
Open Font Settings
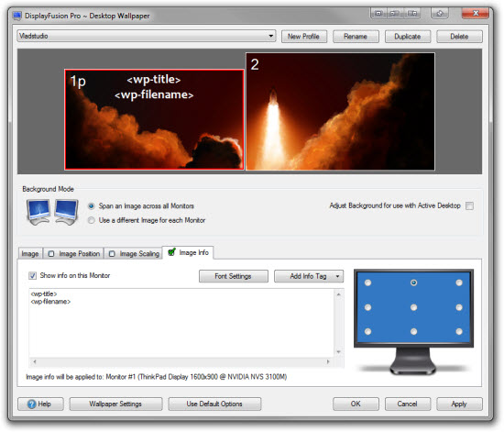[234, 276]
